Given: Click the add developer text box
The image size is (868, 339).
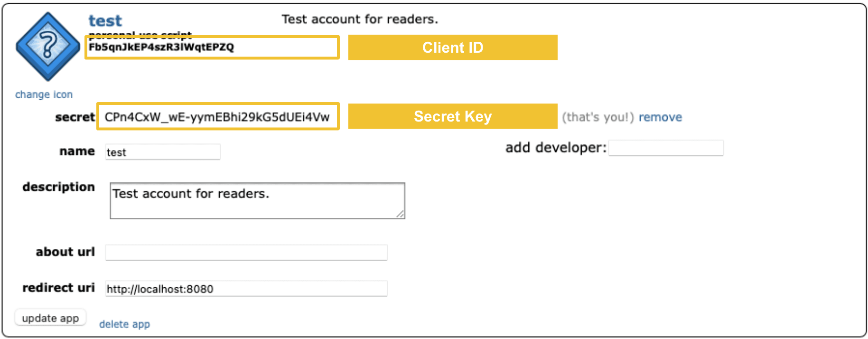Looking at the screenshot, I should (665, 148).
